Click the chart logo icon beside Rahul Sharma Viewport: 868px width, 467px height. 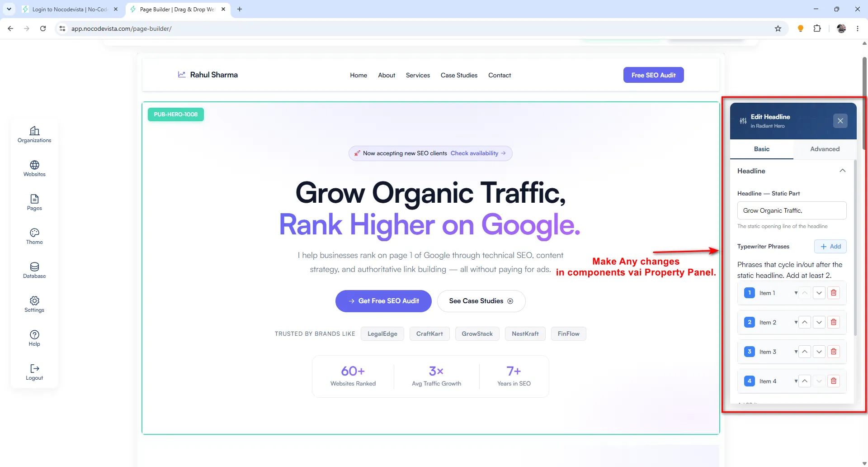pos(182,75)
